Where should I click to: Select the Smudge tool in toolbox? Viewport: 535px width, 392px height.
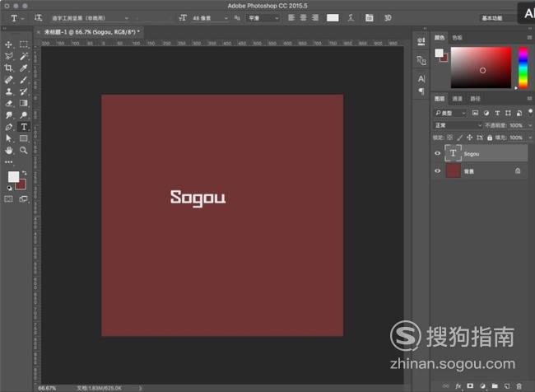pos(9,115)
